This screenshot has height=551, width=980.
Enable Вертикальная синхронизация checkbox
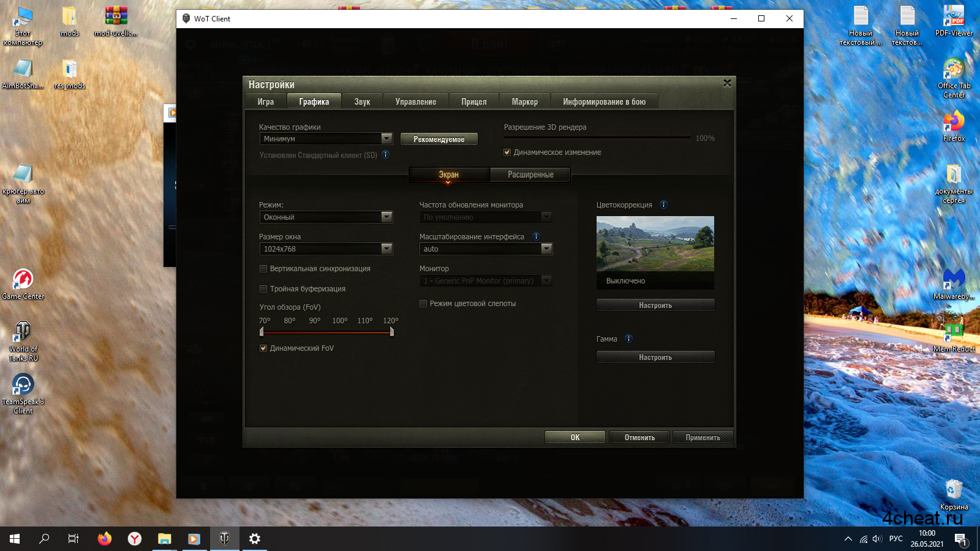pos(263,269)
